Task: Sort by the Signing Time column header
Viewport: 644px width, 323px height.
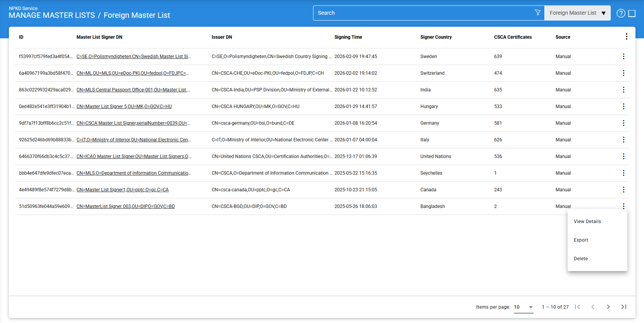Action: (x=348, y=37)
